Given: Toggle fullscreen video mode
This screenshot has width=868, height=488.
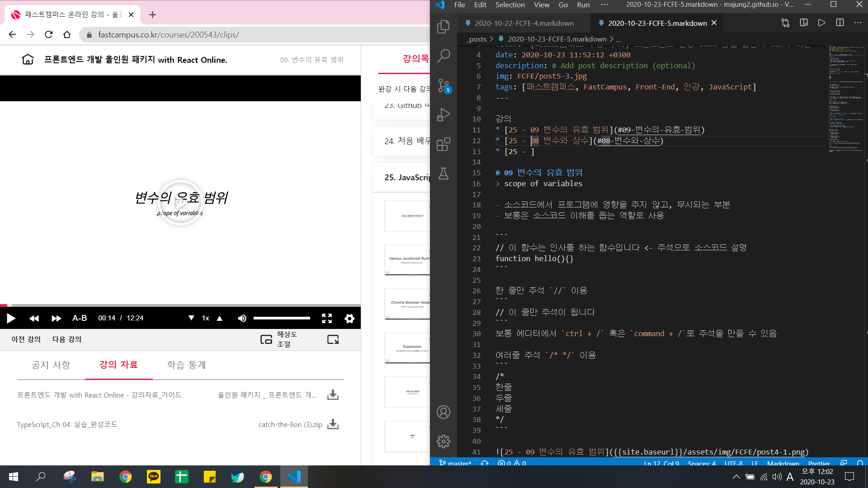Looking at the screenshot, I should coord(327,318).
